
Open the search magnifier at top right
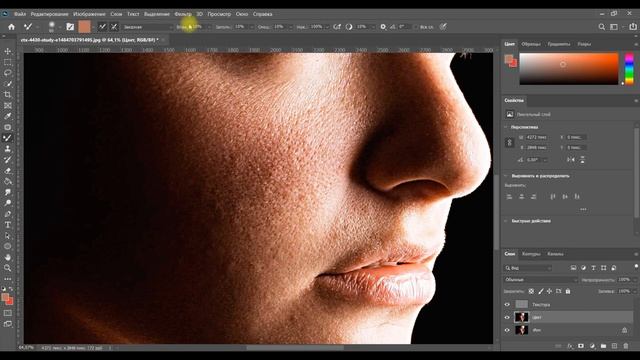point(602,27)
